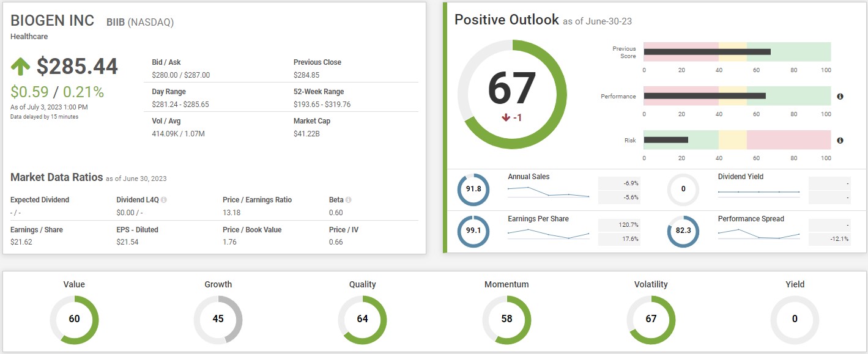Click the green up arrow by the price
The height and width of the screenshot is (354, 868).
coord(21,67)
